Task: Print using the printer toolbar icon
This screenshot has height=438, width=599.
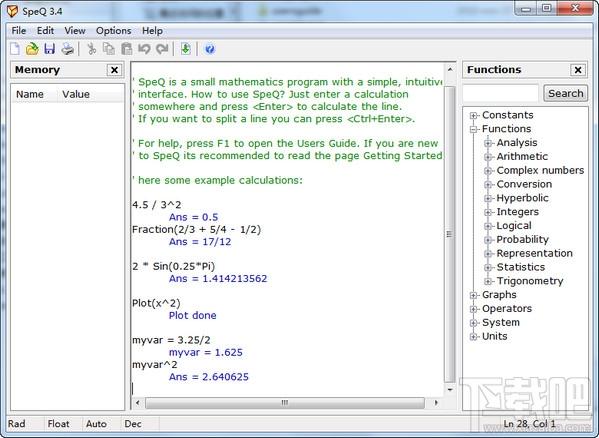Action: 68,49
